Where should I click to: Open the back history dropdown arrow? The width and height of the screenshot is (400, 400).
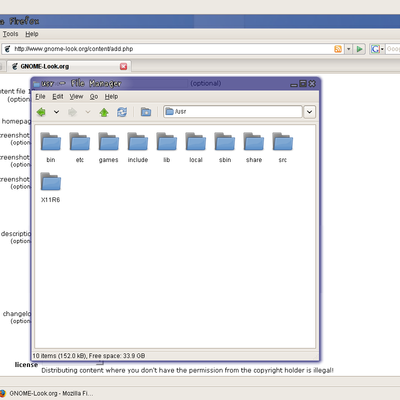(56, 112)
